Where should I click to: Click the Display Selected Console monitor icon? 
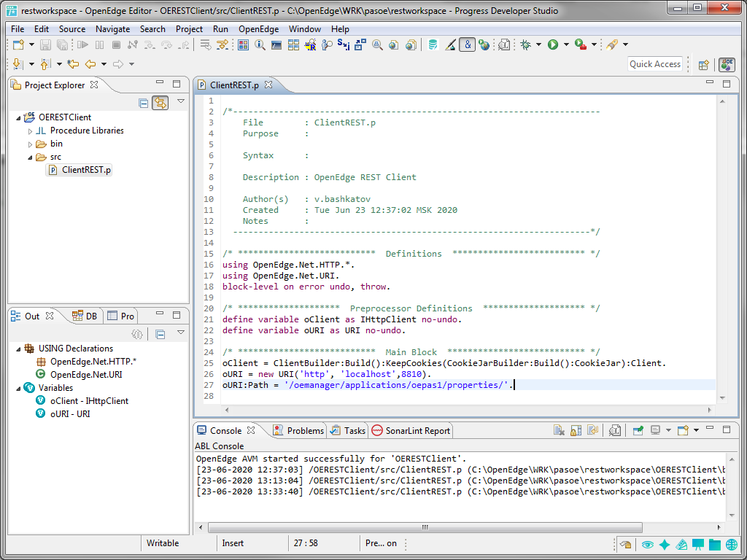(x=656, y=430)
